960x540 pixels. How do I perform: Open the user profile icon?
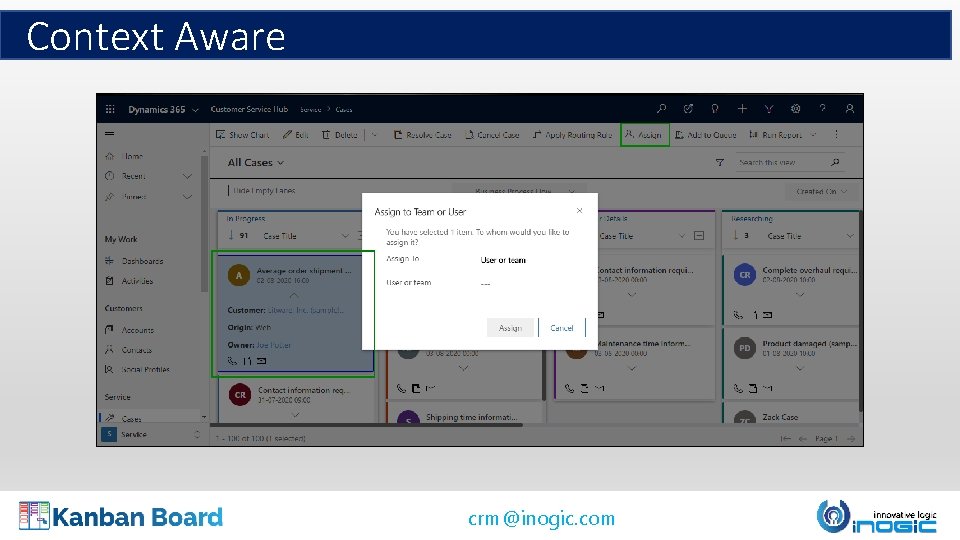(x=850, y=108)
